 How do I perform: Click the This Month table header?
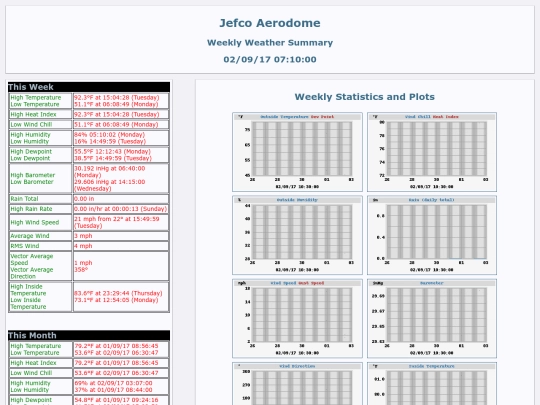coord(89,335)
